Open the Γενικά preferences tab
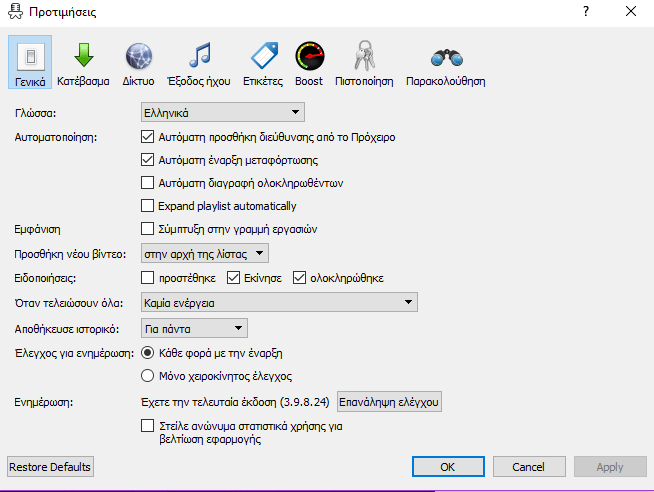Screen dimensions: 654x492 click(30, 62)
